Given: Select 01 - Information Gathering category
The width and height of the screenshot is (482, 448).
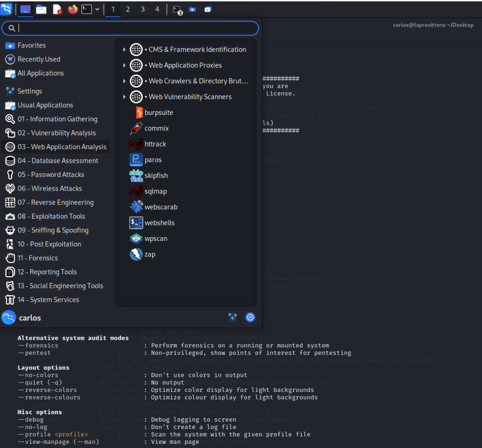Looking at the screenshot, I should pos(57,119).
